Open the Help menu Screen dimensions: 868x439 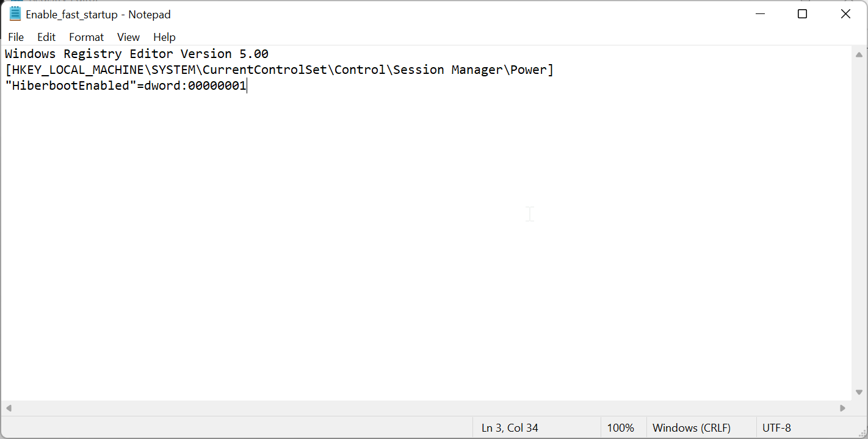tap(164, 37)
